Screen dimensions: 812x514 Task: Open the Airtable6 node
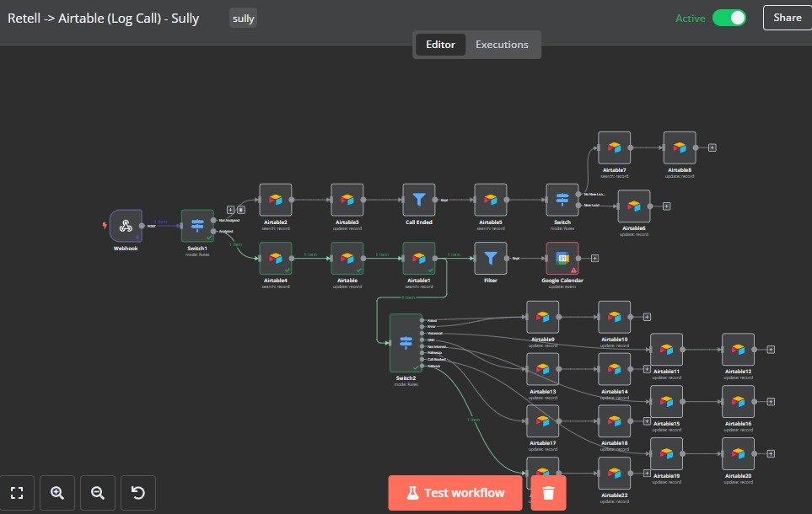[634, 206]
